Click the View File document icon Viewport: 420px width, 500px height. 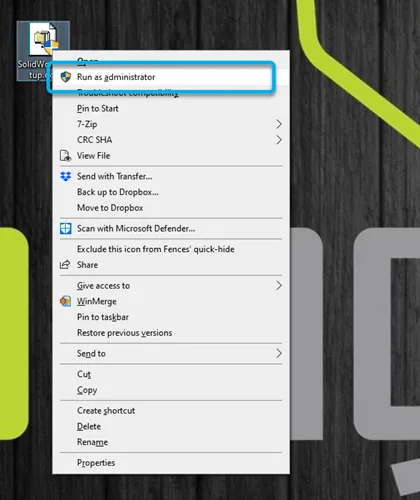click(65, 156)
